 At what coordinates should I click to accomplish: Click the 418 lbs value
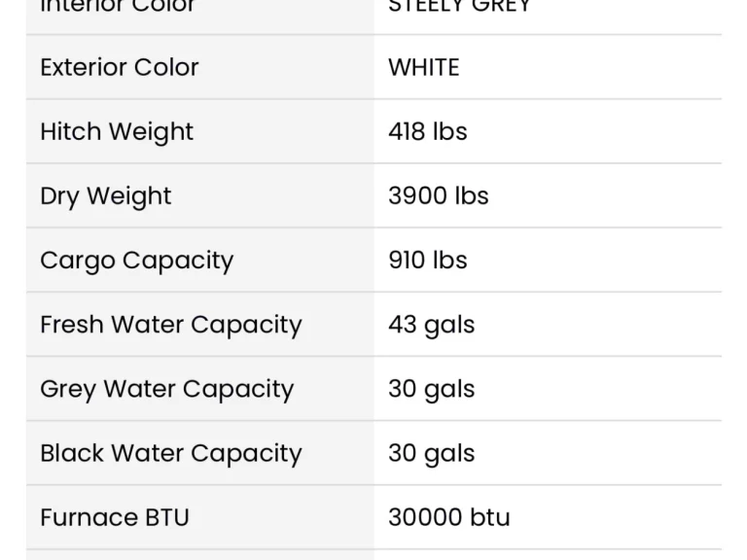(428, 131)
